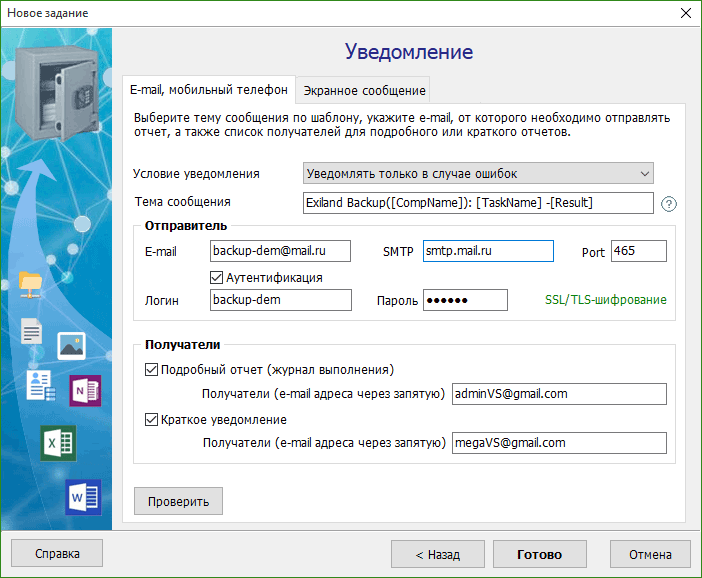
Task: Click the Word icon
Action: 83,496
